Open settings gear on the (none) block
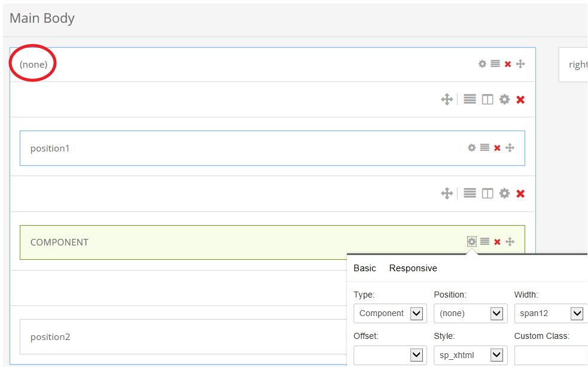 point(482,64)
